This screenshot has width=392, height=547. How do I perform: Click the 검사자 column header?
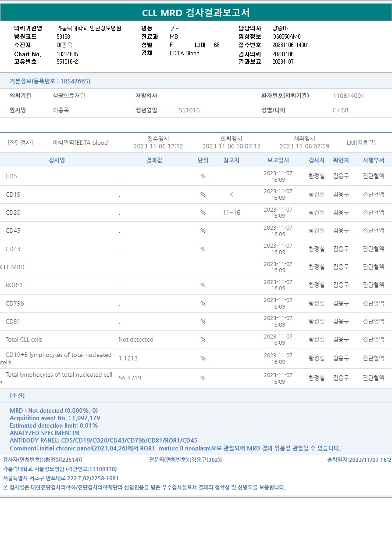point(317,160)
